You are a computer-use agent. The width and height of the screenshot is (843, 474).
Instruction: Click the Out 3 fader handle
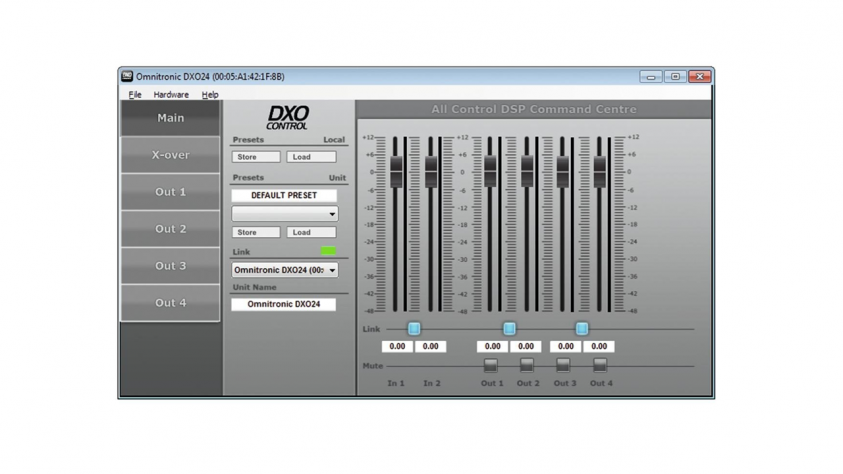point(563,172)
